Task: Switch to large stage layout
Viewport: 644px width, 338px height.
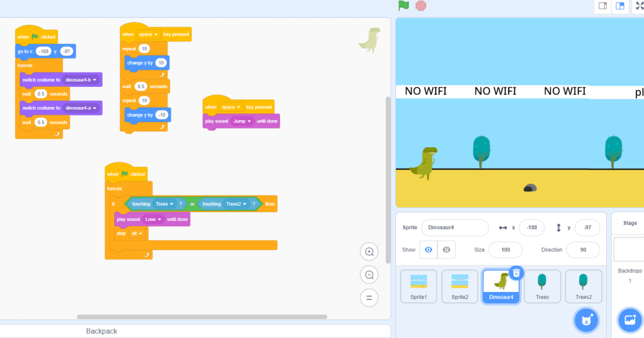Action: [x=620, y=6]
